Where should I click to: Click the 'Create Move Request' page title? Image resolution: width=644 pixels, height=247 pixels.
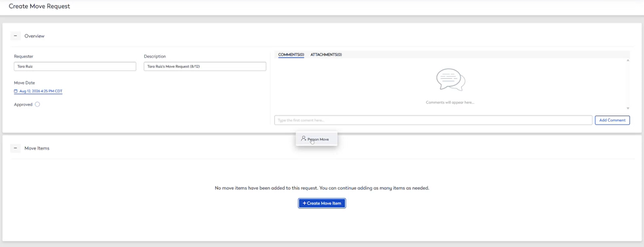(39, 6)
